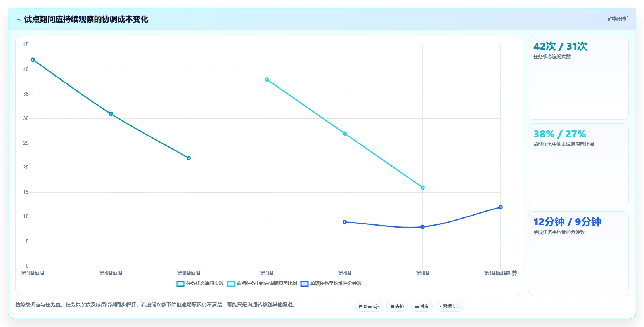The width and height of the screenshot is (644, 327).
Task: Click the y-axis label 10
Action: click(26, 217)
